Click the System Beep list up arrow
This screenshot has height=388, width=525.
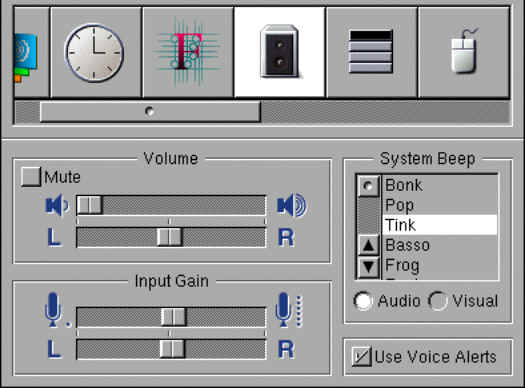point(369,246)
